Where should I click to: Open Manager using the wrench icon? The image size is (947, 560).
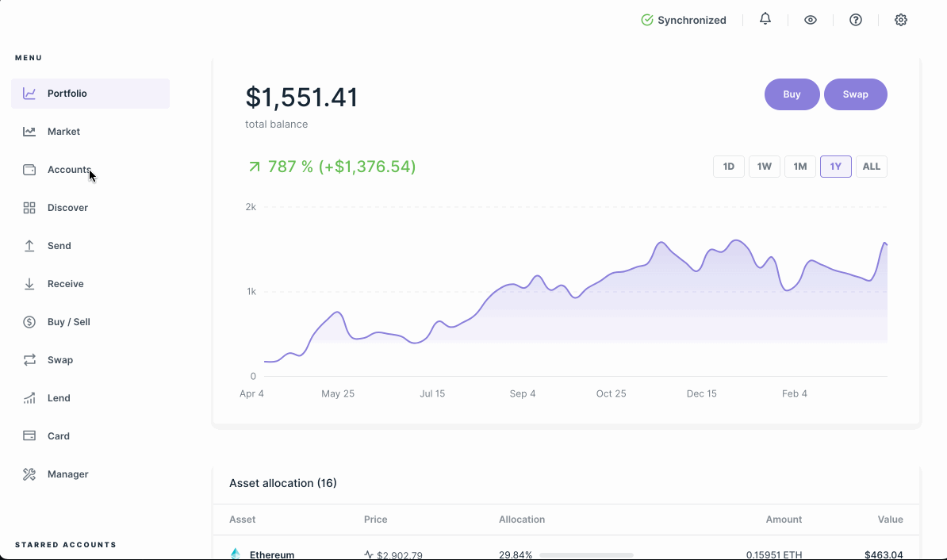[x=29, y=474]
